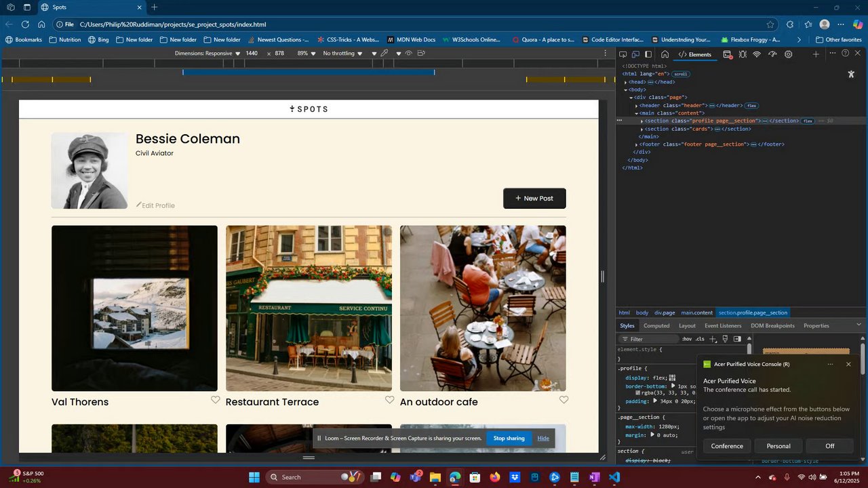Toggle device emulation icon in DevTools

[635, 54]
